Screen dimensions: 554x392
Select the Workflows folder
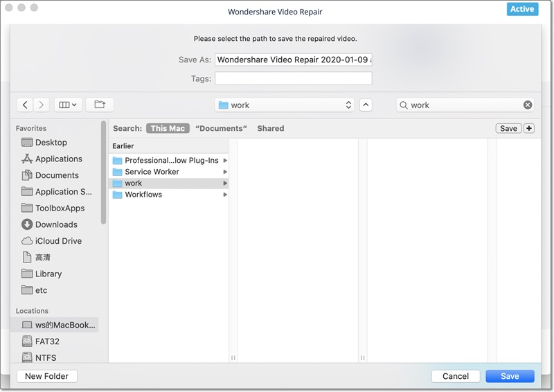click(169, 195)
